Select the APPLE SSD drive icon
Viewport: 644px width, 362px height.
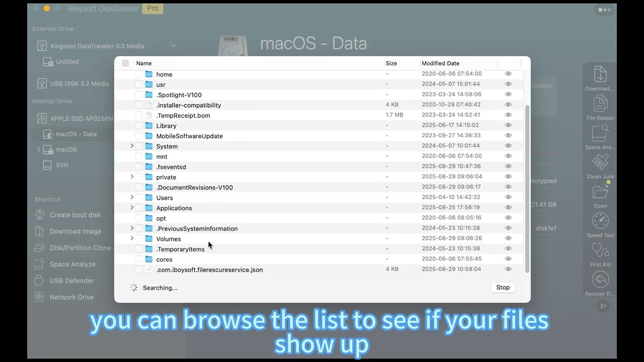pos(42,119)
